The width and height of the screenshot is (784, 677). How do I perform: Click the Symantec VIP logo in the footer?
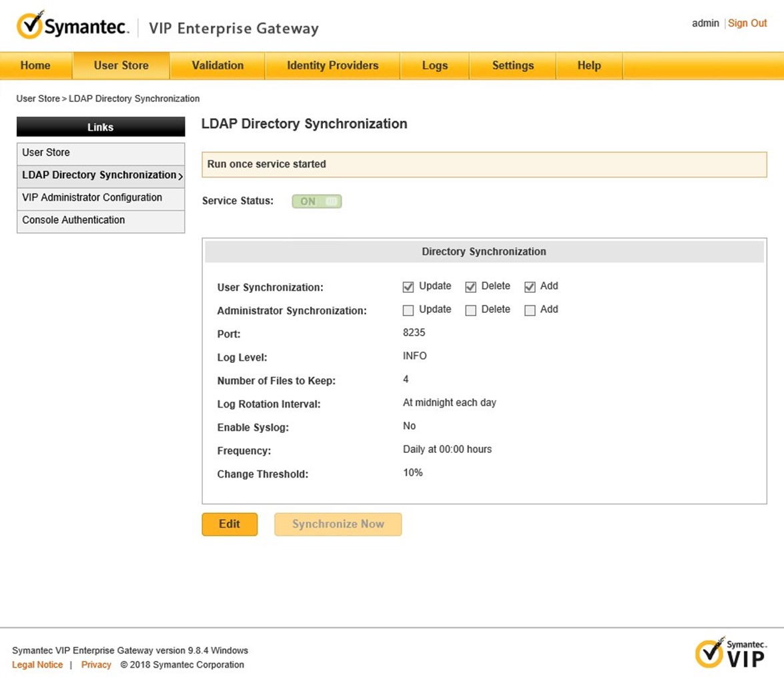tap(731, 652)
